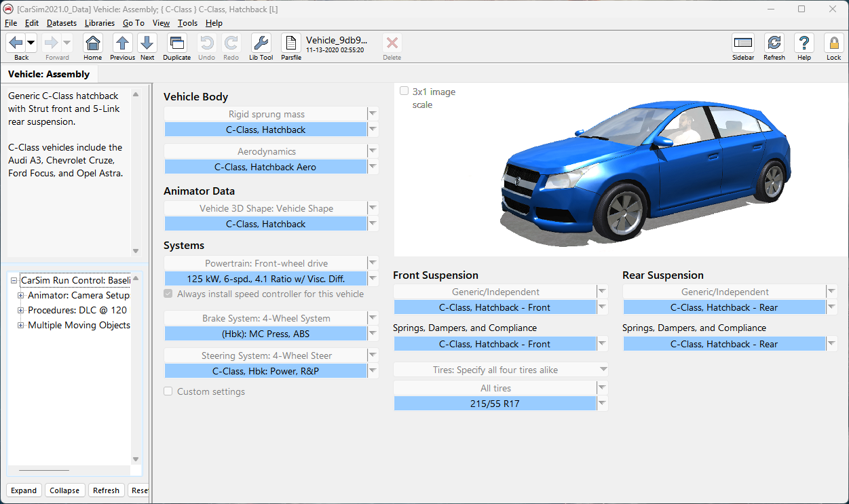Click the Refresh icon in top toolbar
The image size is (849, 504).
[774, 44]
